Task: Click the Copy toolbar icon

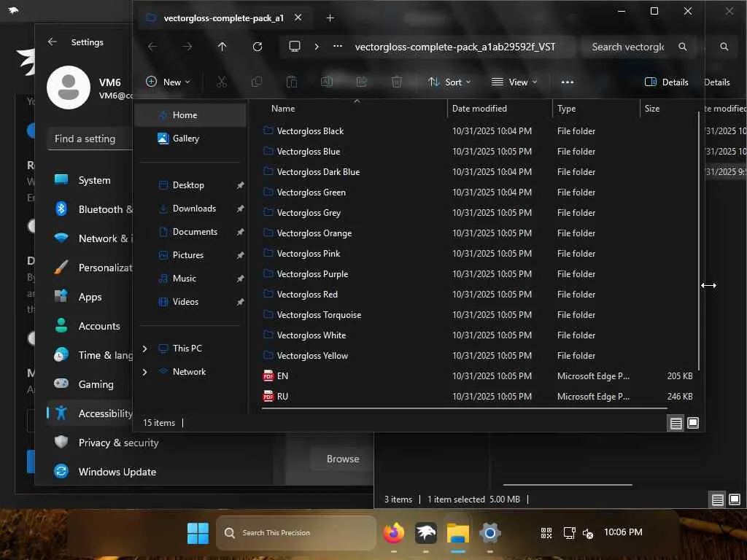Action: click(256, 82)
